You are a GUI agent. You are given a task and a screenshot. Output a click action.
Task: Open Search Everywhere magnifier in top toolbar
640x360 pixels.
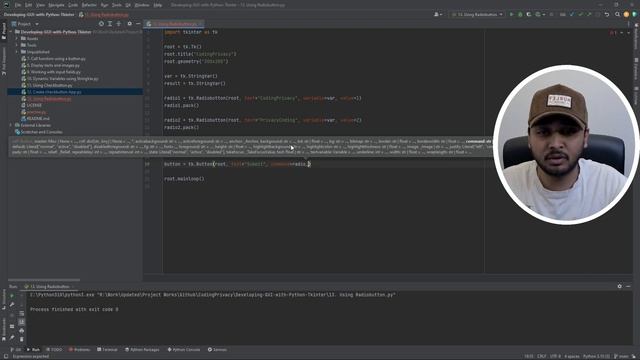click(617, 14)
